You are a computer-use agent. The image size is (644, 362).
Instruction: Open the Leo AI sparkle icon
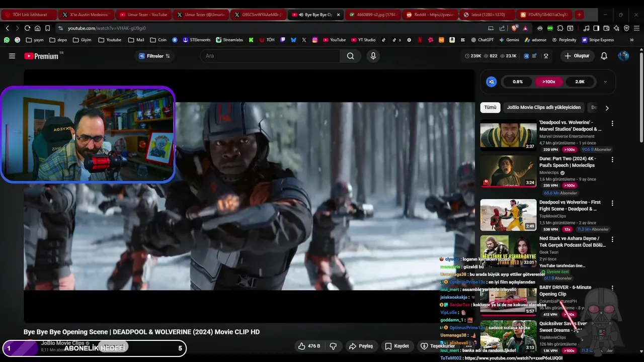coord(616,28)
